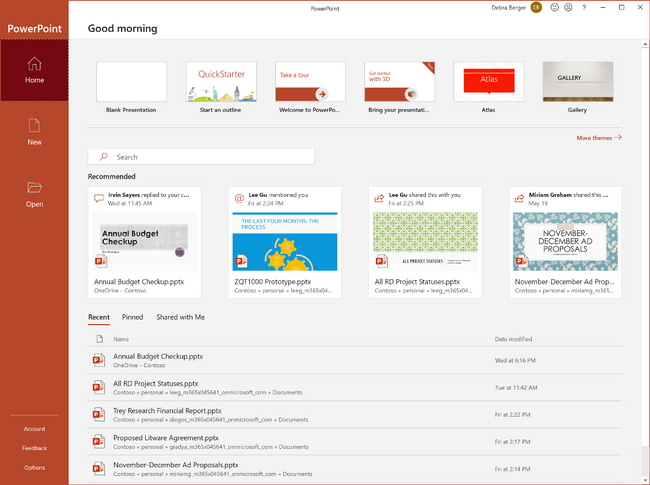The height and width of the screenshot is (485, 650).
Task: Click the 'Fri at 2:17 PM' date entry
Action: click(512, 442)
